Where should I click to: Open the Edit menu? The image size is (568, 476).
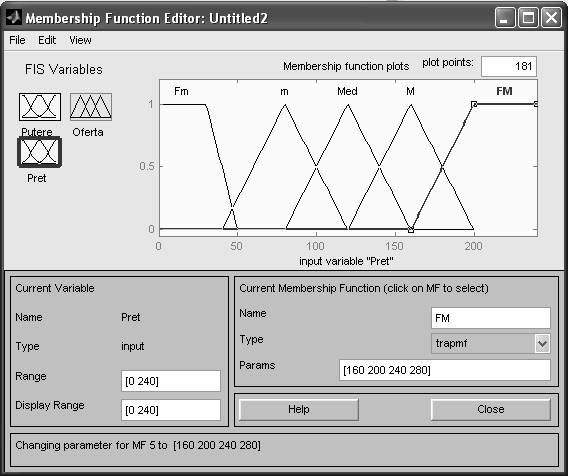(x=47, y=40)
